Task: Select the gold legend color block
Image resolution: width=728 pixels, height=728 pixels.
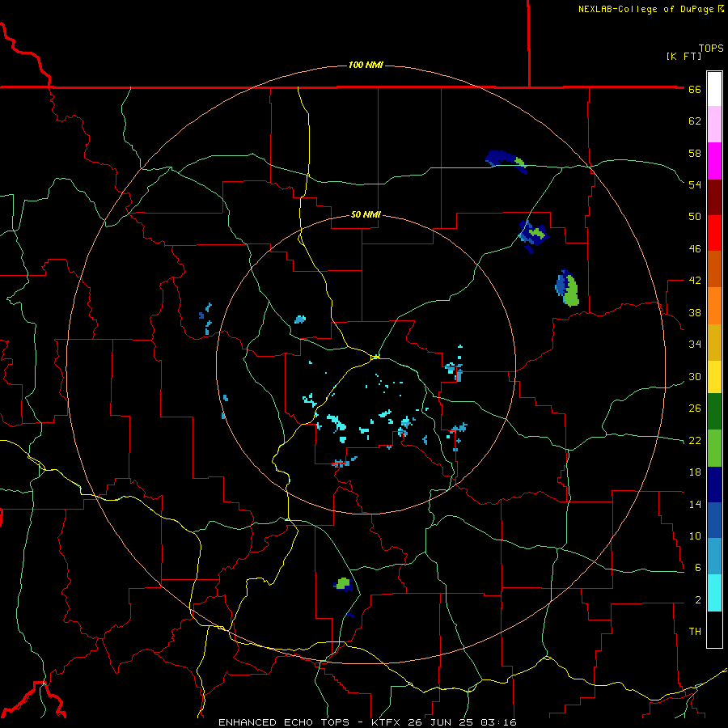Action: 714,342
